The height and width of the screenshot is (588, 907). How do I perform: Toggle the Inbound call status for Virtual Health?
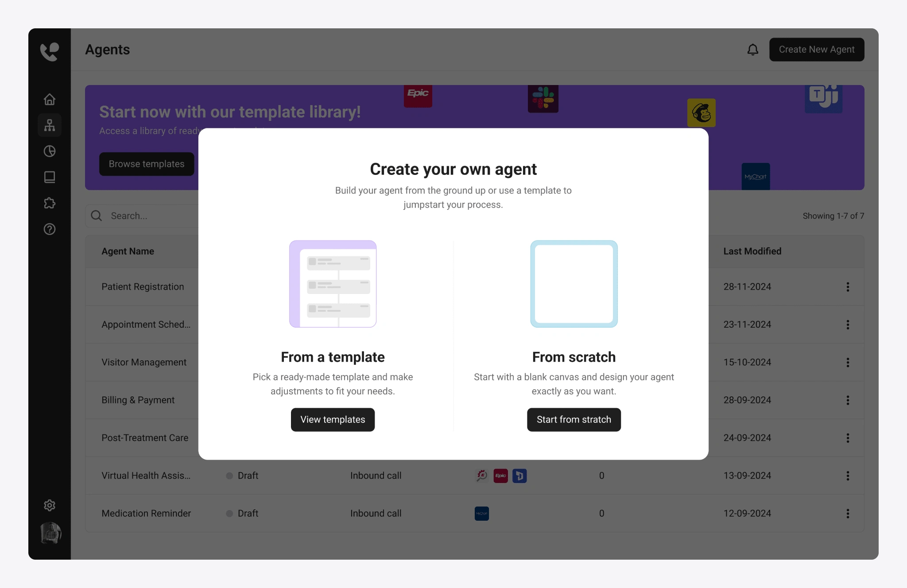tap(375, 475)
